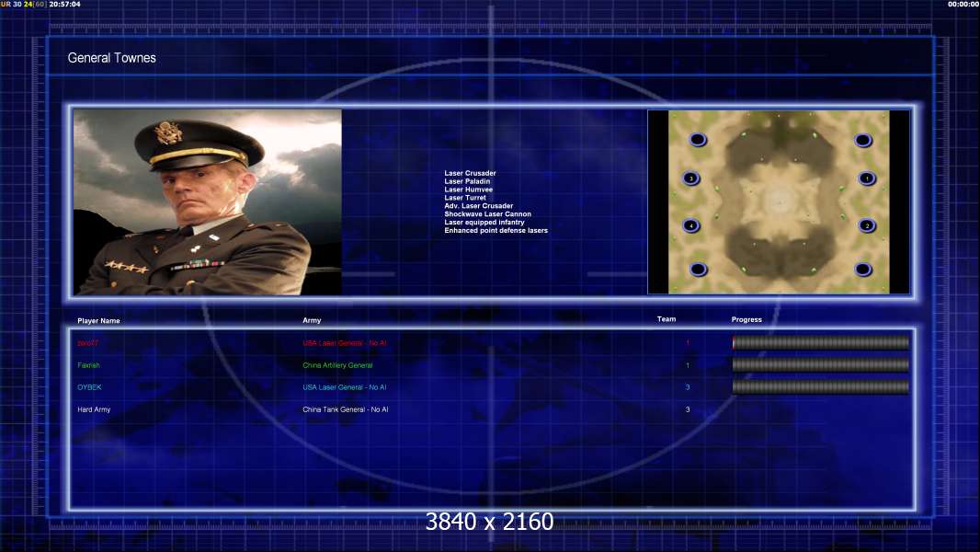Image resolution: width=980 pixels, height=552 pixels.
Task: Click team number for Hard Army
Action: pos(688,409)
